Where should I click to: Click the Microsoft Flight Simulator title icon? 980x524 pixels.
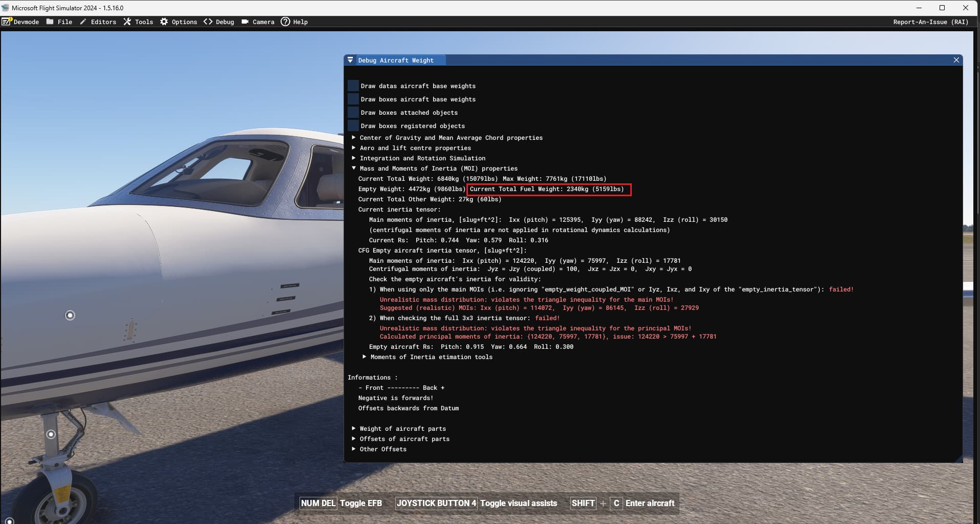pyautogui.click(x=5, y=8)
